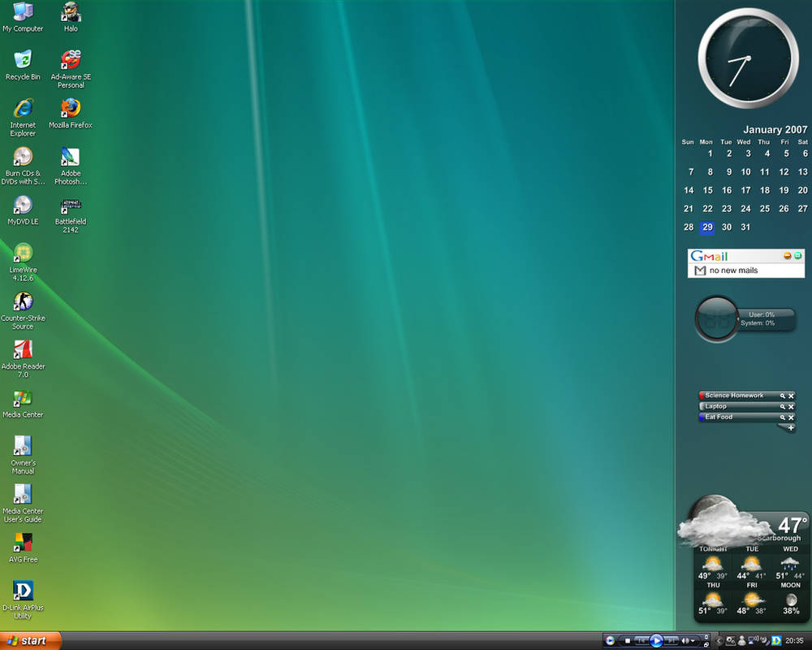Open the Halo game shortcut

point(71,17)
